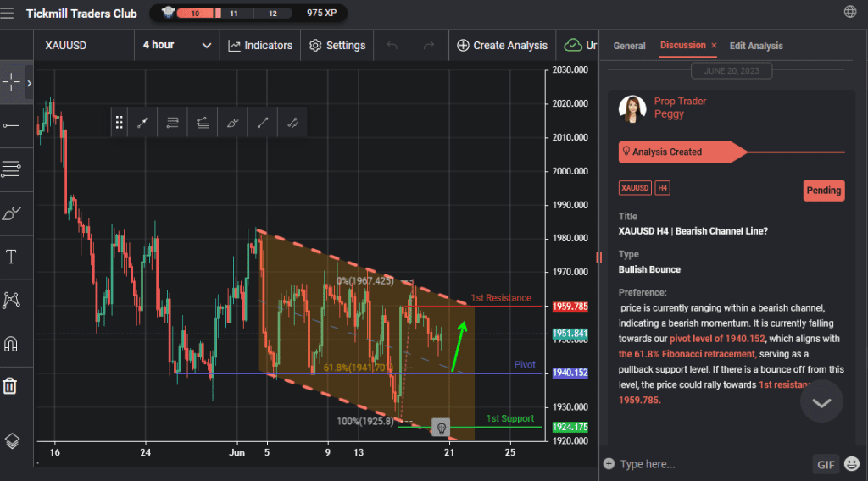The image size is (868, 481).
Task: Click the Pending status button
Action: pyautogui.click(x=824, y=191)
